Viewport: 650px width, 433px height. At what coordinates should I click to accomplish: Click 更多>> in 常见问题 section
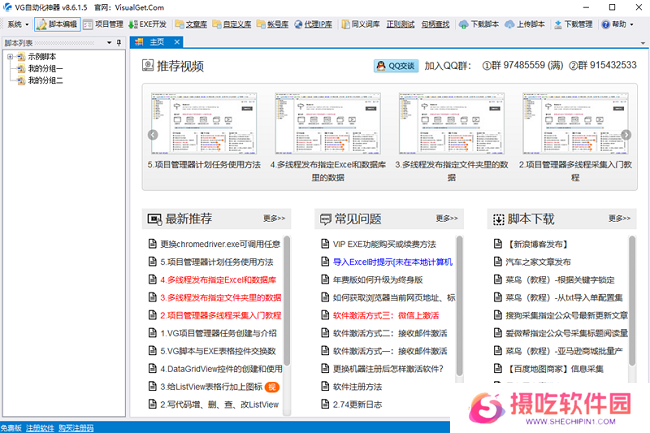point(446,218)
